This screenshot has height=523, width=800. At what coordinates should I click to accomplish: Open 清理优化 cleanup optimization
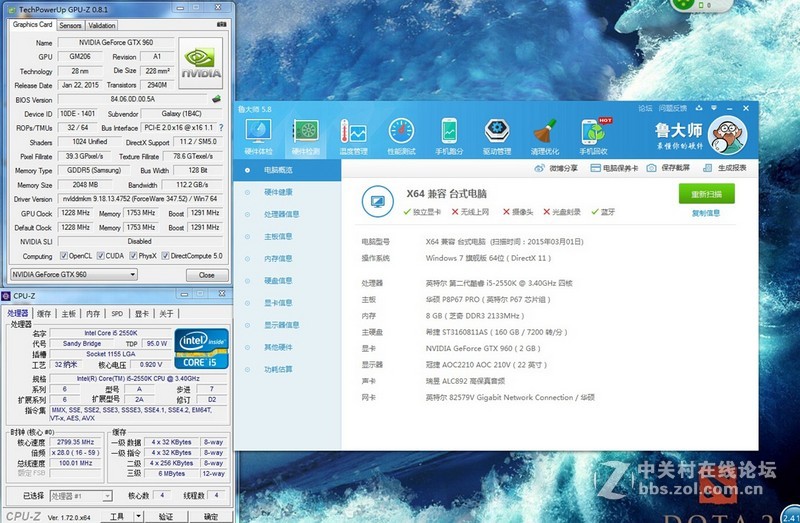(545, 136)
